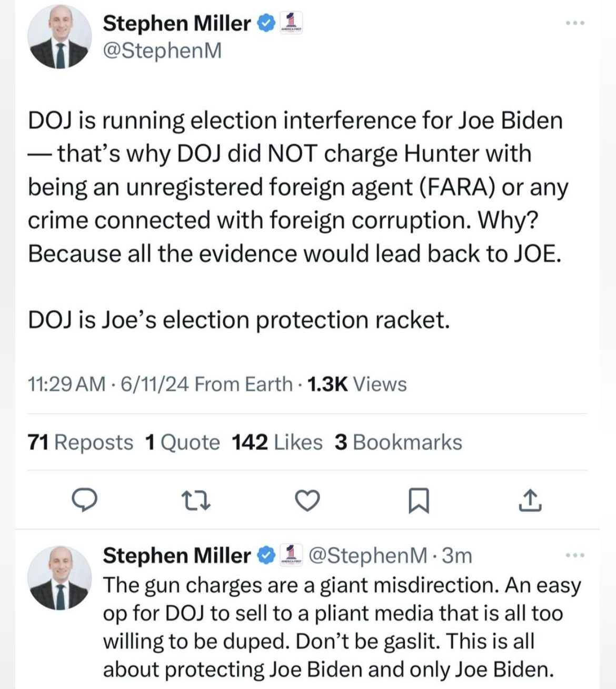Image resolution: width=616 pixels, height=689 pixels.
Task: View the list of 71 Reposts
Action: click(81, 442)
